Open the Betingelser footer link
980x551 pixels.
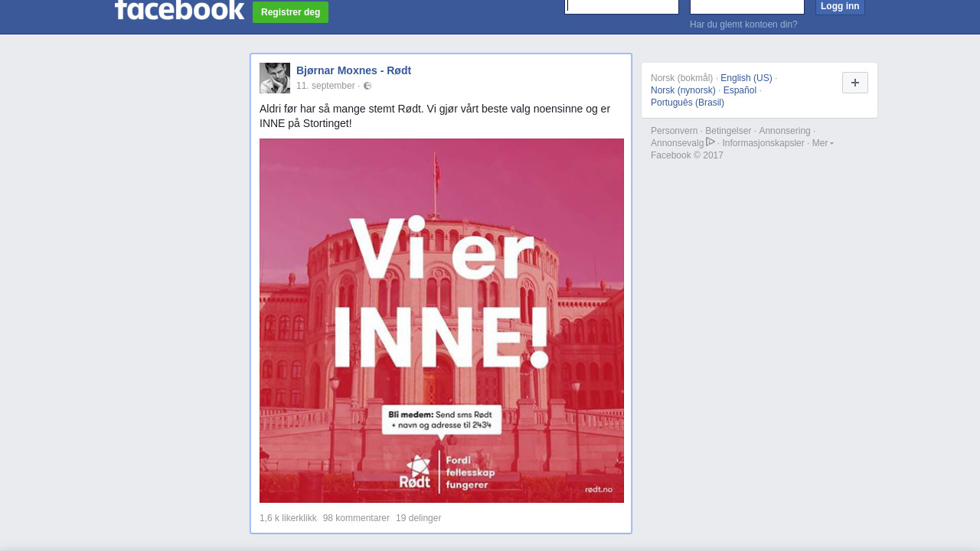coord(728,131)
